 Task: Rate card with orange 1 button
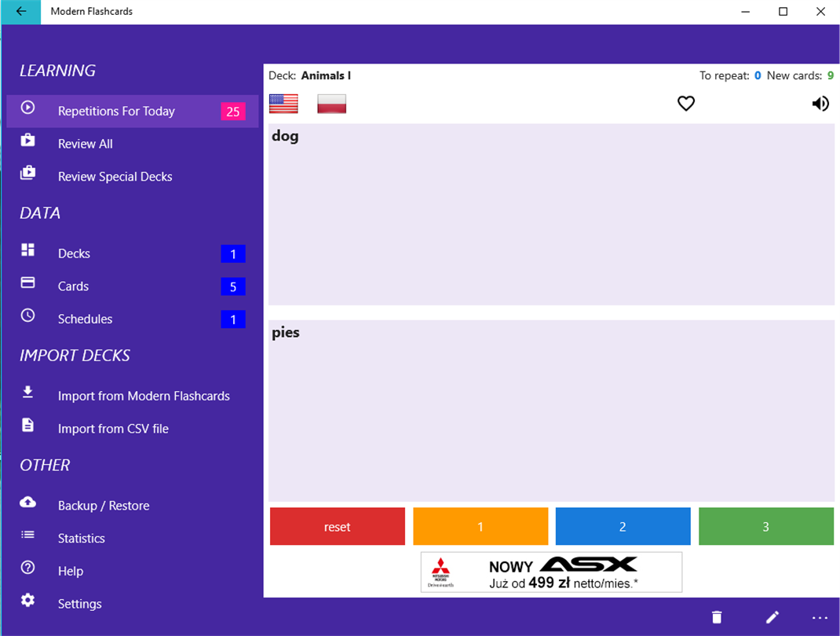480,526
